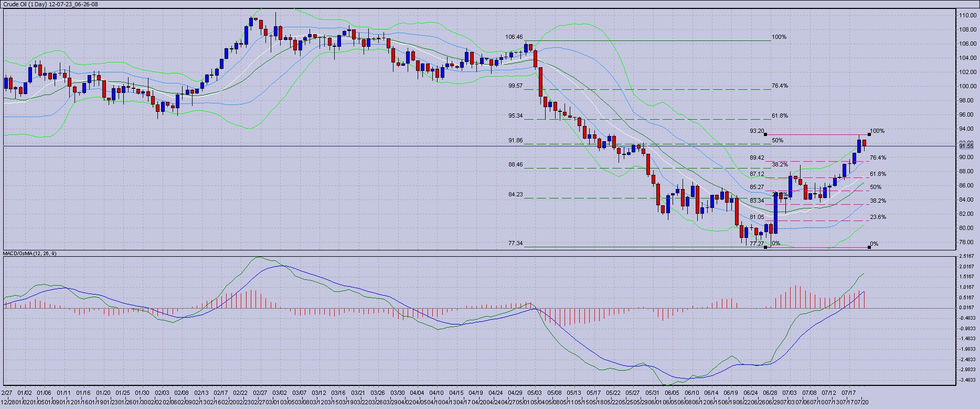Viewport: 980px width, 409px height.
Task: Select the pink Fibonacci's right-end 100% handle
Action: pos(869,134)
